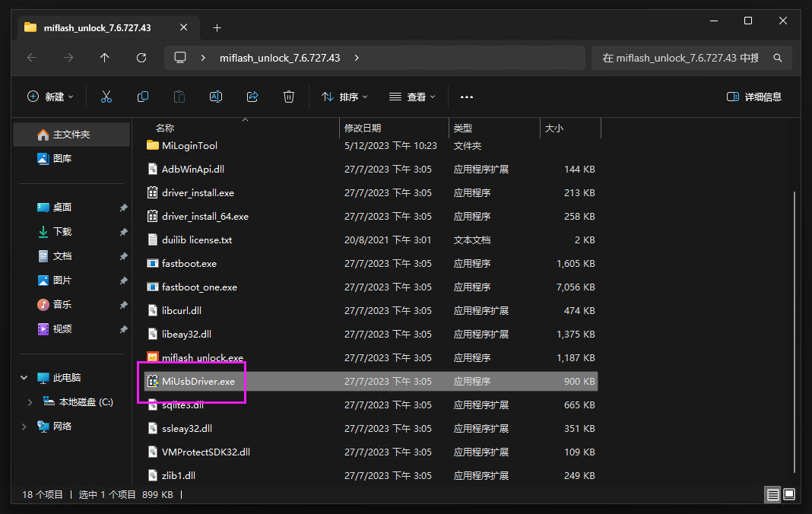Open the more options ellipsis menu
The width and height of the screenshot is (812, 514).
tap(467, 97)
